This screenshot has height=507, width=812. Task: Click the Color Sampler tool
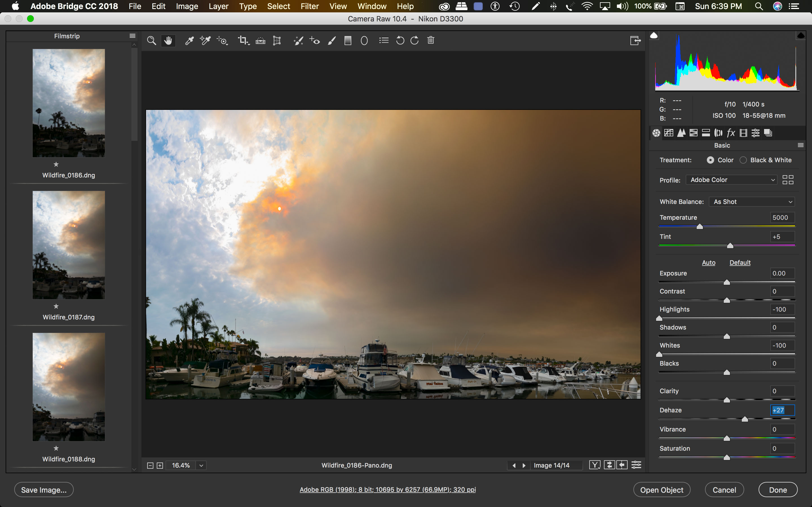coord(205,40)
